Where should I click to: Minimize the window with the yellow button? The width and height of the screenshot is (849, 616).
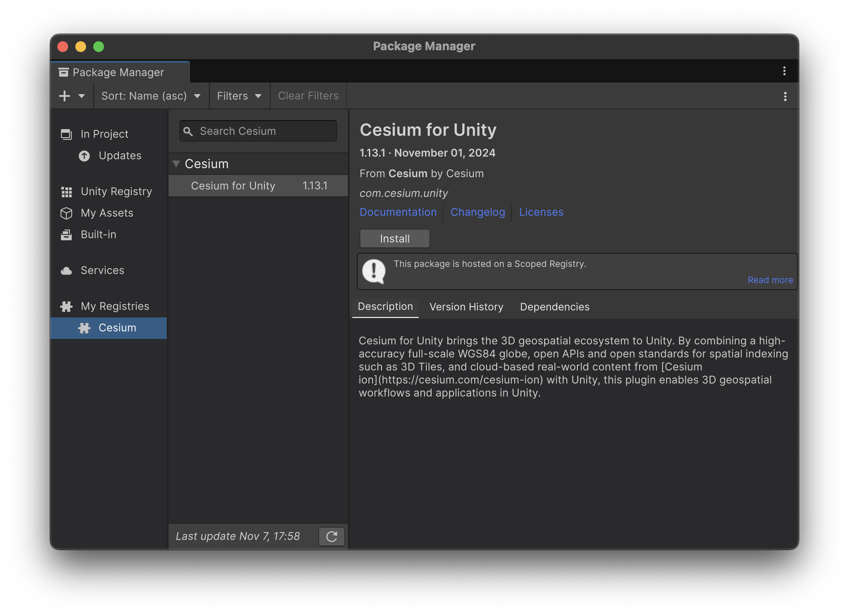click(x=81, y=47)
